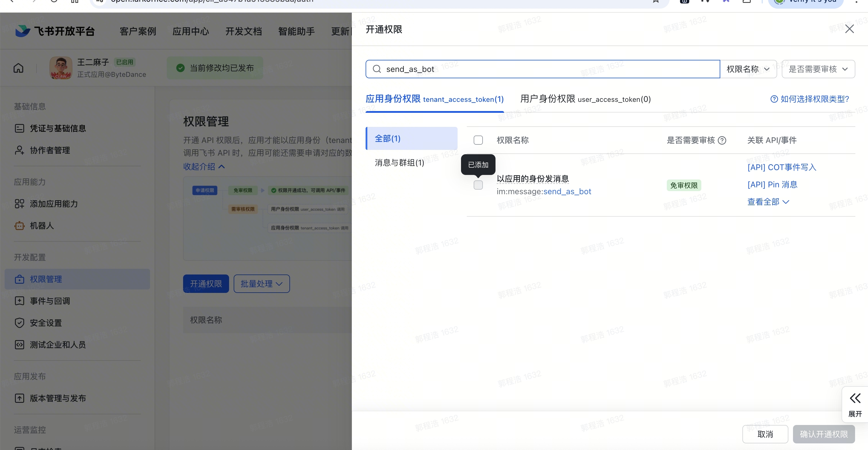Click the 免审权限 tag
Viewport: 868px width, 450px height.
click(x=684, y=185)
